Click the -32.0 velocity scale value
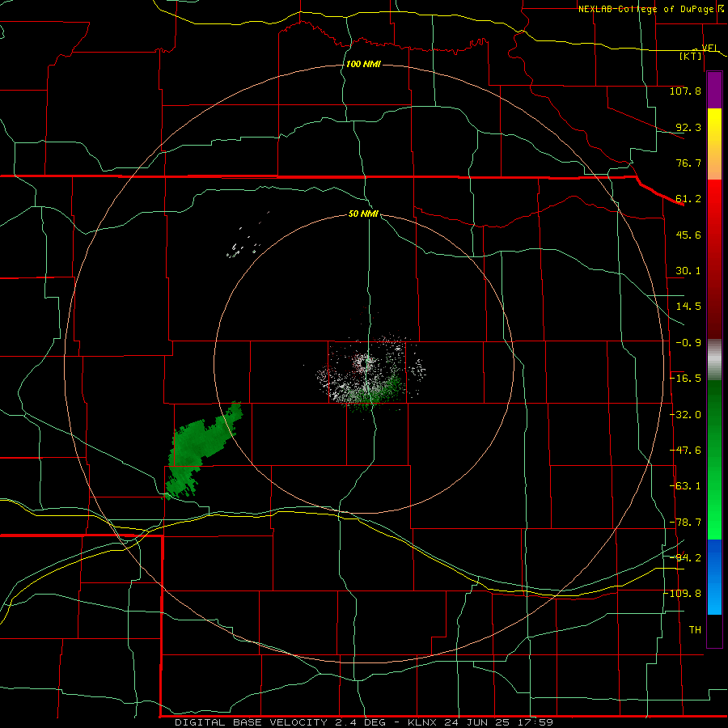728x728 pixels. pos(685,415)
